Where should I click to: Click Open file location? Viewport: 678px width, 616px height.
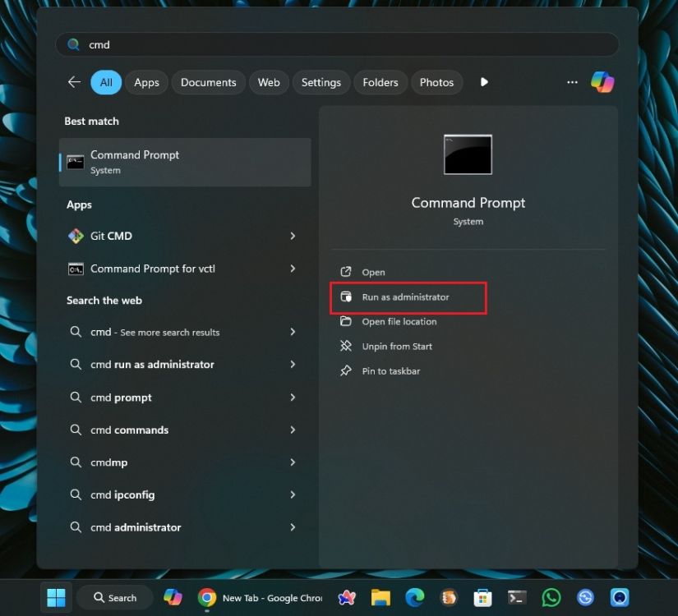click(x=399, y=322)
